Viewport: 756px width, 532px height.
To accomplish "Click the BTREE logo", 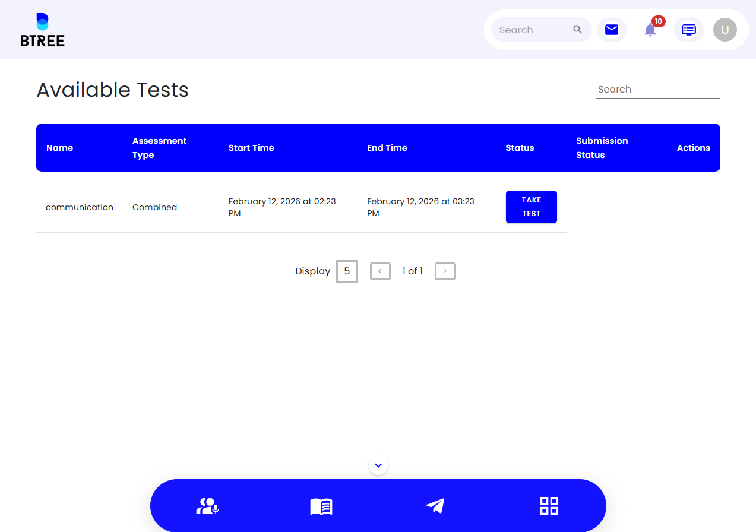I will pos(42,30).
